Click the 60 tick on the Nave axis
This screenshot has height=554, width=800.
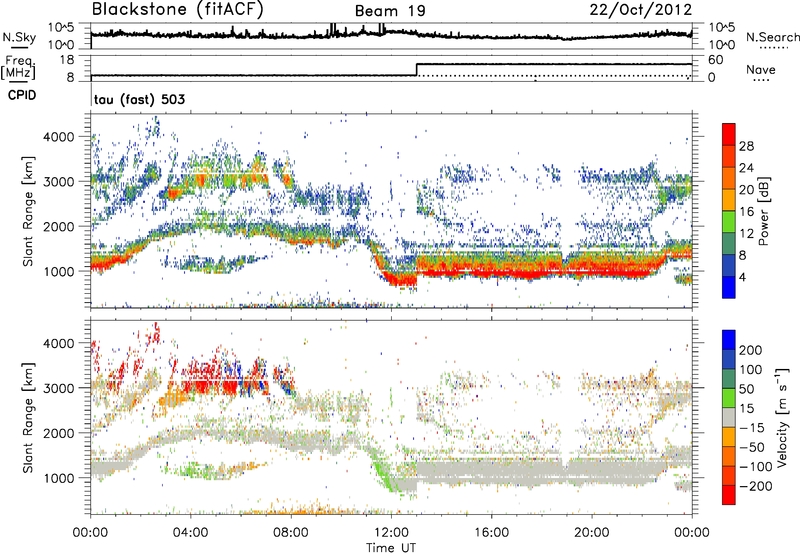[x=715, y=60]
